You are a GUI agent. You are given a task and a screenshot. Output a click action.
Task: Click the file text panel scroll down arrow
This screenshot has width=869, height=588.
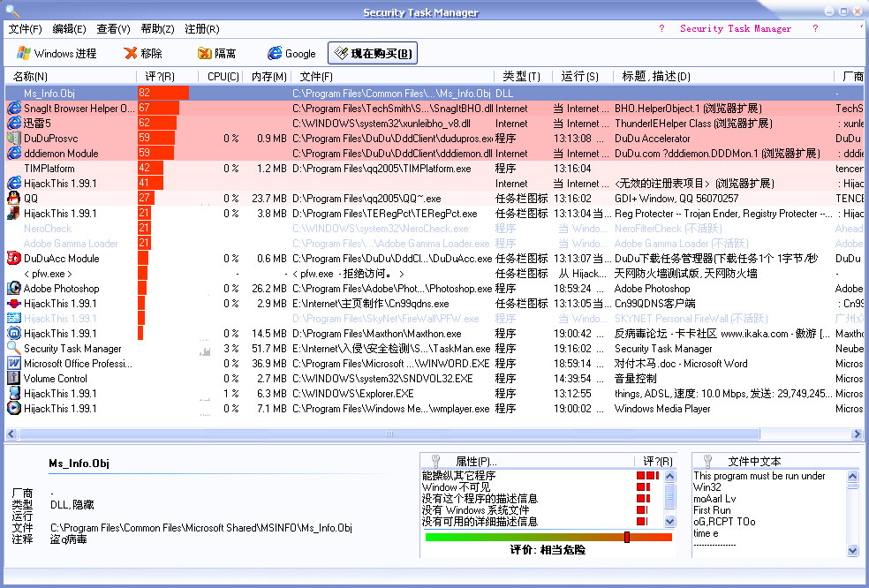(x=852, y=550)
